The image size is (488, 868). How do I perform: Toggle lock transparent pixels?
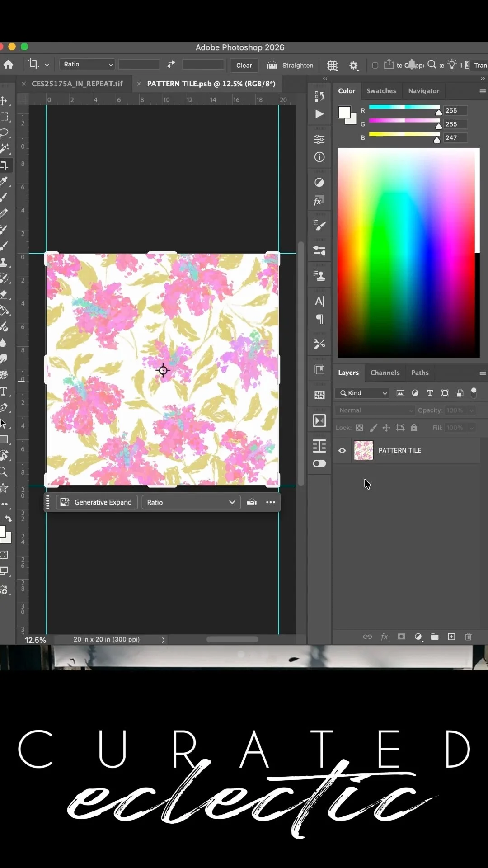point(360,428)
